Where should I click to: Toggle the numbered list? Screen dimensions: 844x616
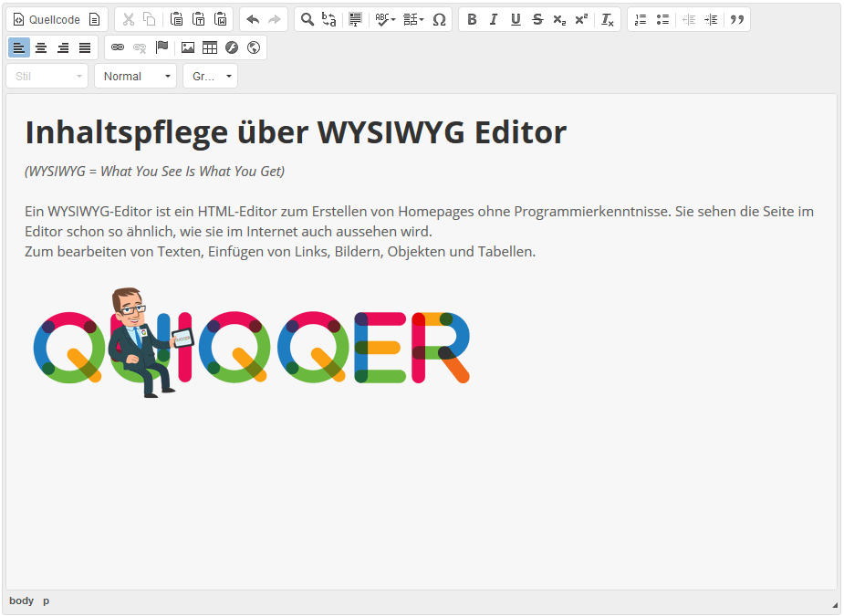[641, 20]
